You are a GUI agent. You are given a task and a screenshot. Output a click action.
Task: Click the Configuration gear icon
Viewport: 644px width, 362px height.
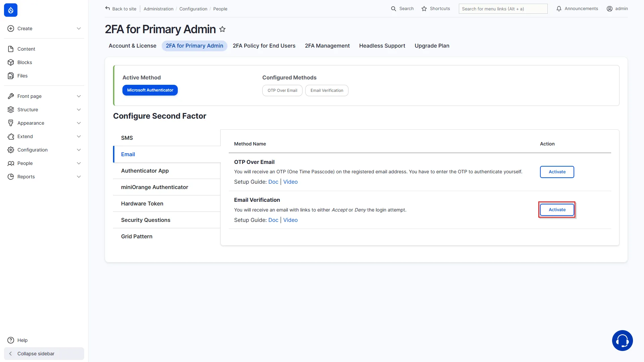click(x=11, y=150)
